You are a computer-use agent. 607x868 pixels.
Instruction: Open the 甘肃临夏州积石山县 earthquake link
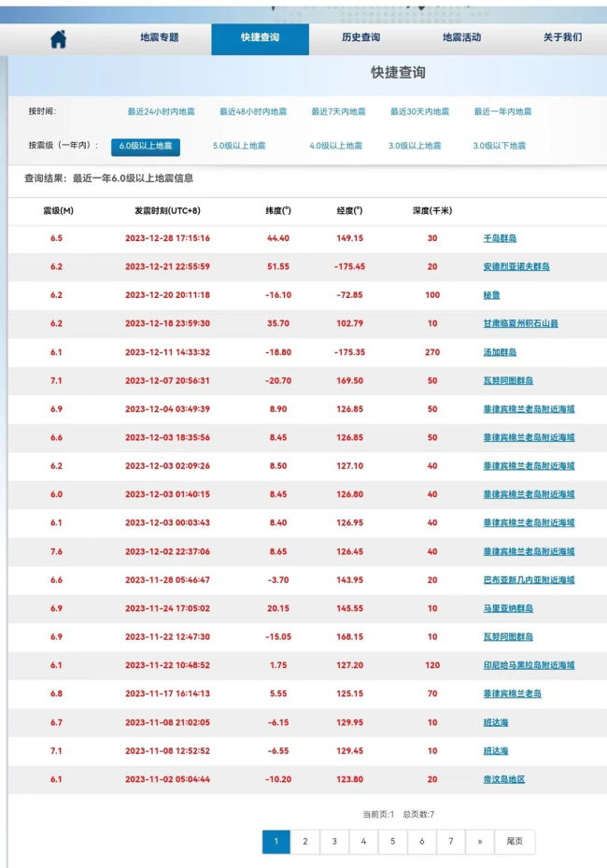pos(520,324)
